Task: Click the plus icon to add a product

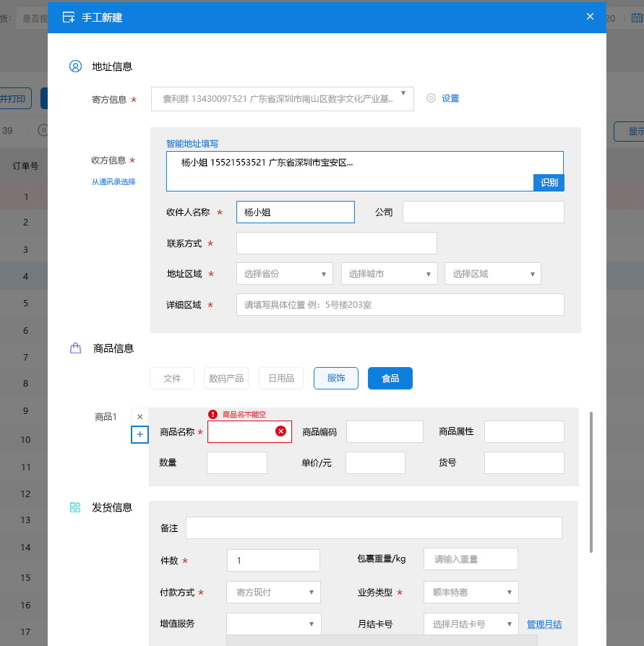Action: 140,434
